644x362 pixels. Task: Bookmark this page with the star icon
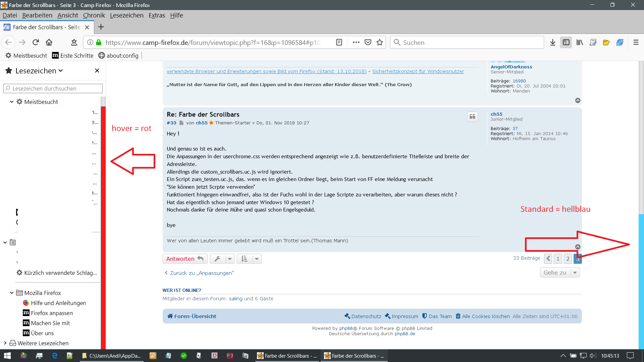click(380, 43)
